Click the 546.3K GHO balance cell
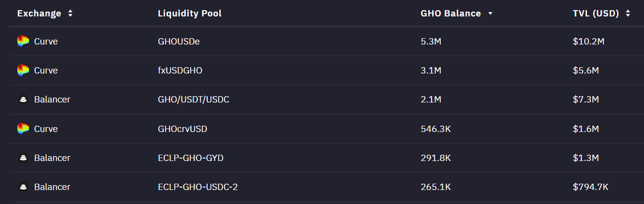The image size is (644, 204). [435, 129]
